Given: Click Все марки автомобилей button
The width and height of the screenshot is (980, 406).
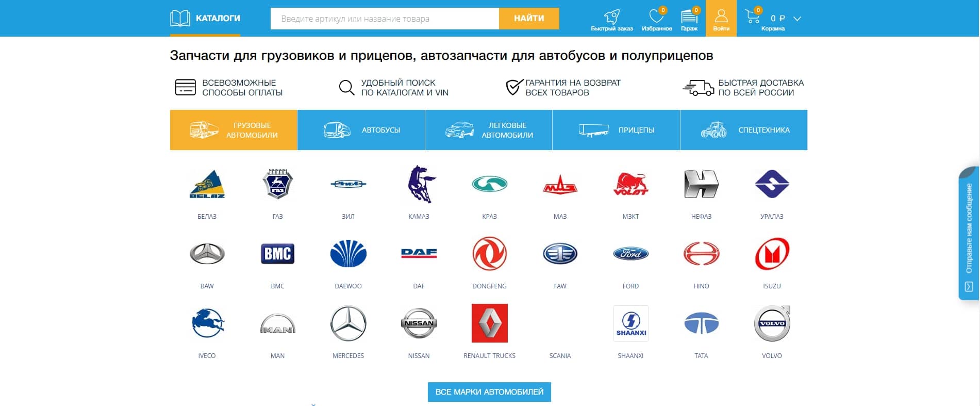Looking at the screenshot, I should (x=489, y=392).
